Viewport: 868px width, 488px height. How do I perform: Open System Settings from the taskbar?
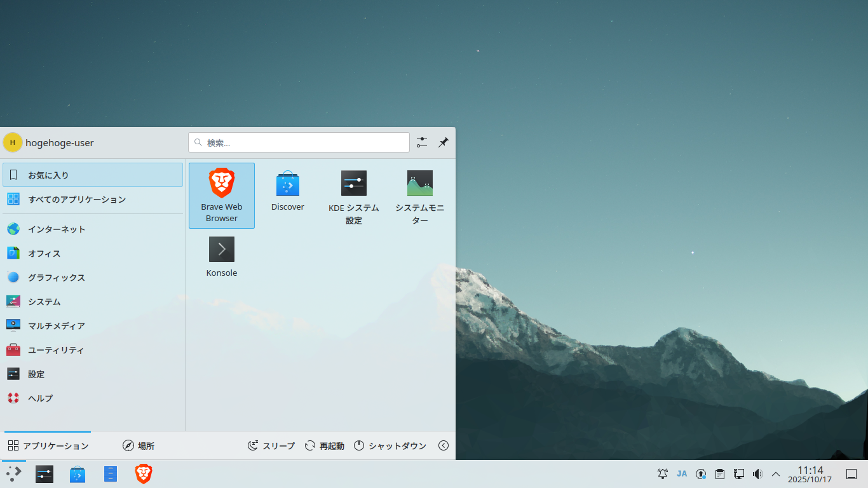44,474
